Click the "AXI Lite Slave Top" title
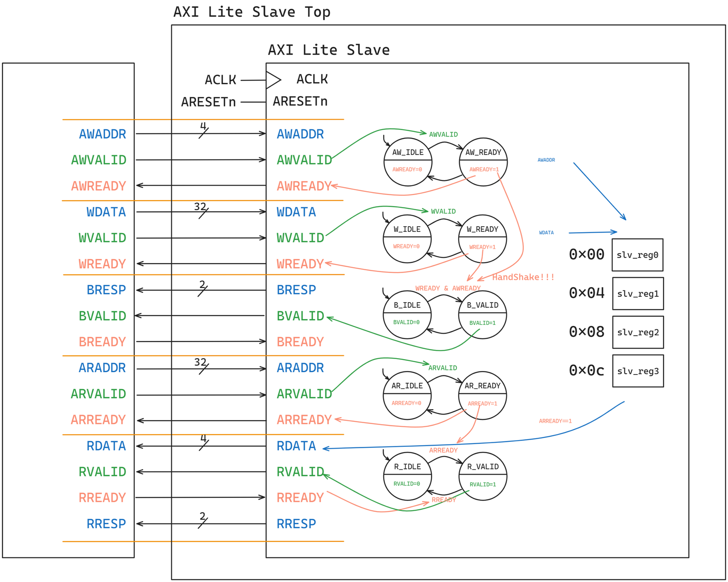Viewport: 728px width, 582px height. (252, 12)
